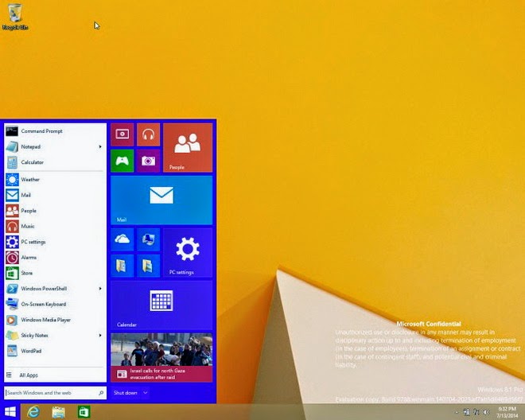525x420 pixels.
Task: Open Store from the Start list
Action: [x=55, y=273]
